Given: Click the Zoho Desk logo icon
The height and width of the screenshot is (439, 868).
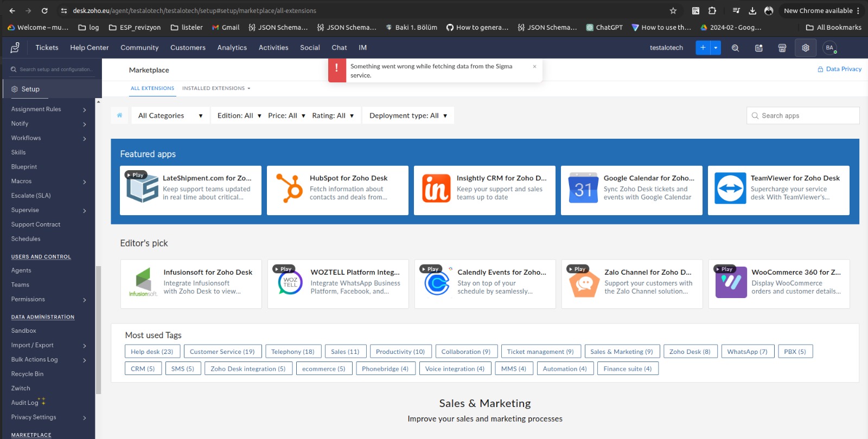Looking at the screenshot, I should (15, 48).
